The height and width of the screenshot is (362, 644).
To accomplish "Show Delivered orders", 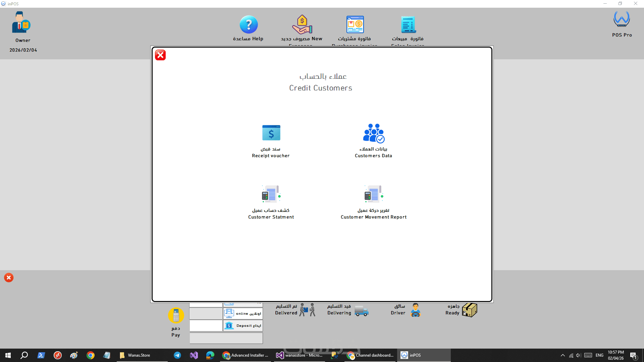I will point(307,310).
